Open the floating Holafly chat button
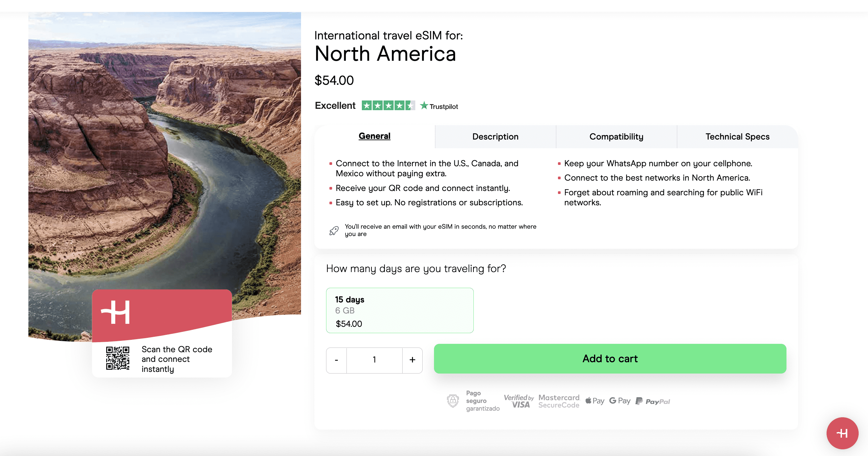The height and width of the screenshot is (456, 868). (x=842, y=433)
